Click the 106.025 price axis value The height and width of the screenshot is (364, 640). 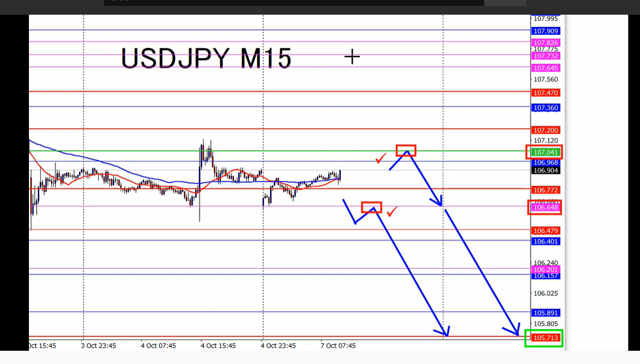(x=546, y=293)
